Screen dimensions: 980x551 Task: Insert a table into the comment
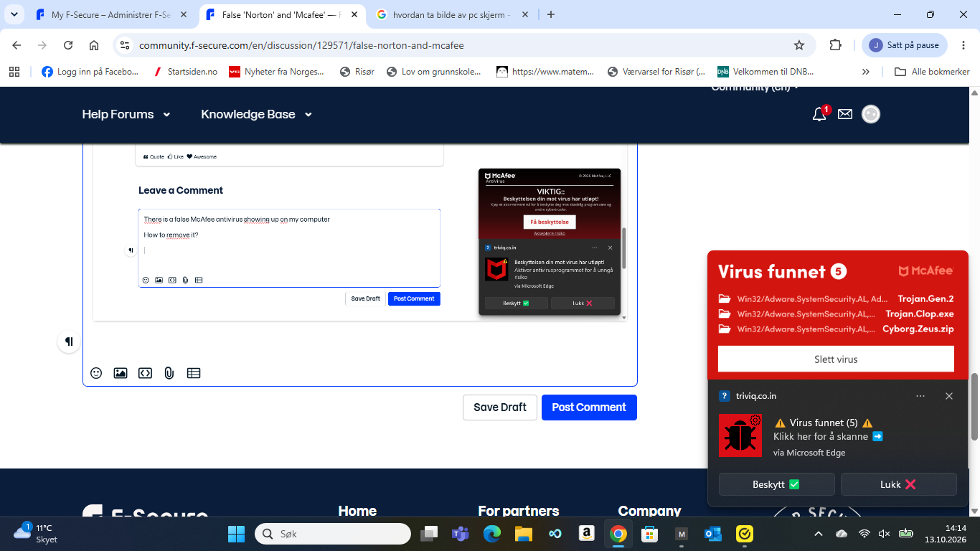[194, 373]
